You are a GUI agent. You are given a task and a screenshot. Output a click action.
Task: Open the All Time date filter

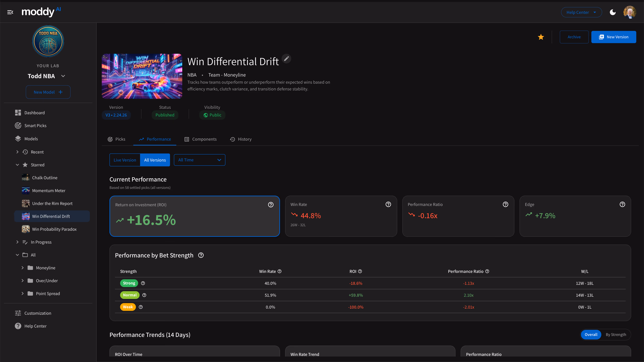tap(199, 160)
